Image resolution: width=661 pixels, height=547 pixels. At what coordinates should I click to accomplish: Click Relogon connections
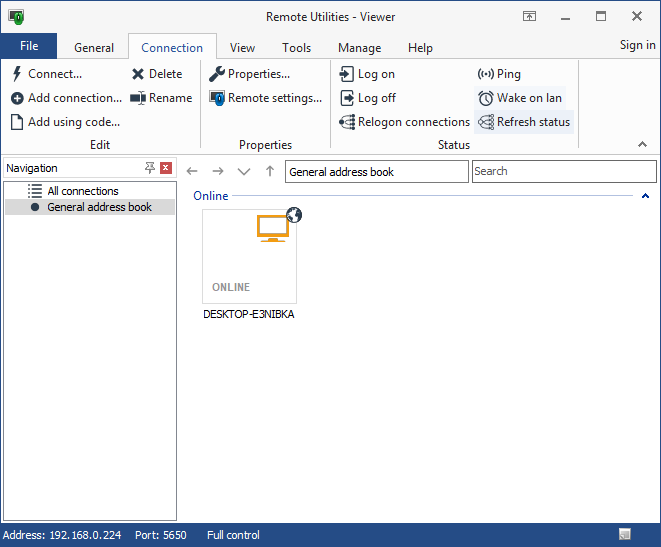click(x=405, y=122)
